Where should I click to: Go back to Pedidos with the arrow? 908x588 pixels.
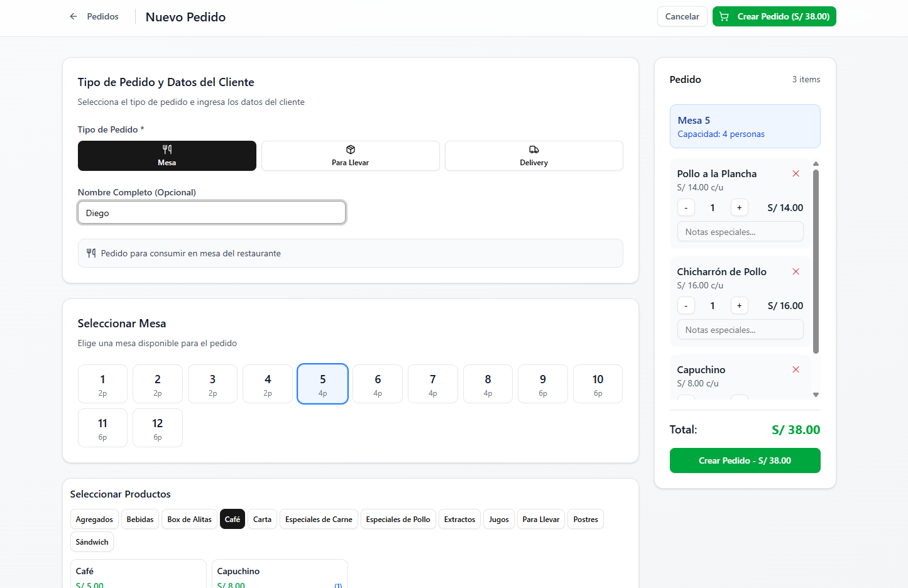tap(74, 17)
